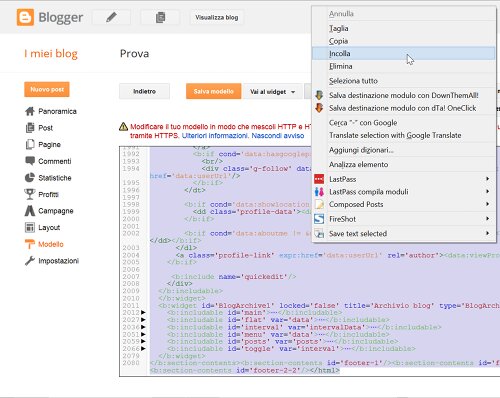Click the Profitti trophy icon
The width and height of the screenshot is (500, 398).
click(x=30, y=194)
